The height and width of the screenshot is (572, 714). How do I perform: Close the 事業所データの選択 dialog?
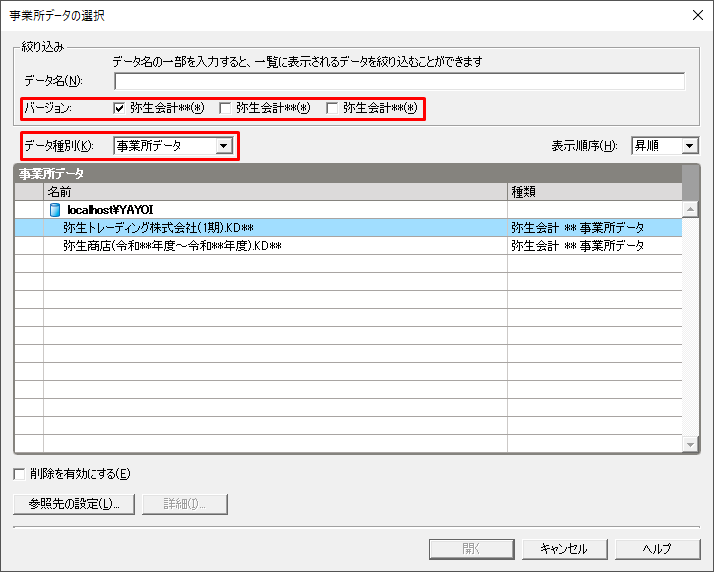pos(698,15)
